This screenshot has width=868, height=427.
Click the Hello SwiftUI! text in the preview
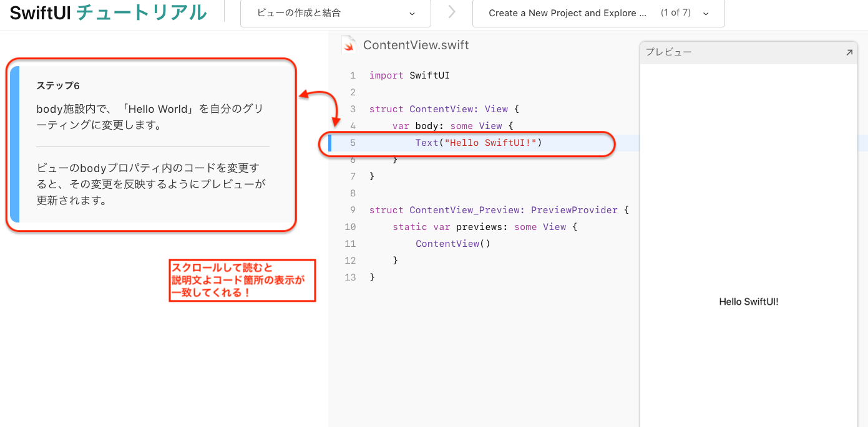pos(749,302)
